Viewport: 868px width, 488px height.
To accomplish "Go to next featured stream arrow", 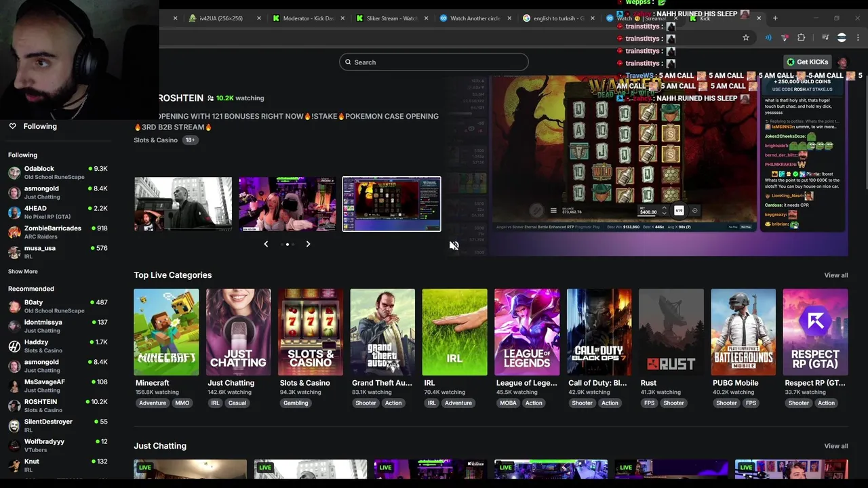I will click(x=308, y=244).
